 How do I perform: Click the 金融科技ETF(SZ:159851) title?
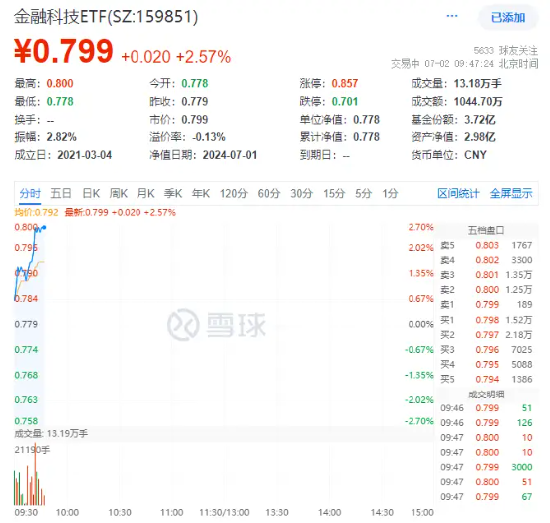click(106, 16)
